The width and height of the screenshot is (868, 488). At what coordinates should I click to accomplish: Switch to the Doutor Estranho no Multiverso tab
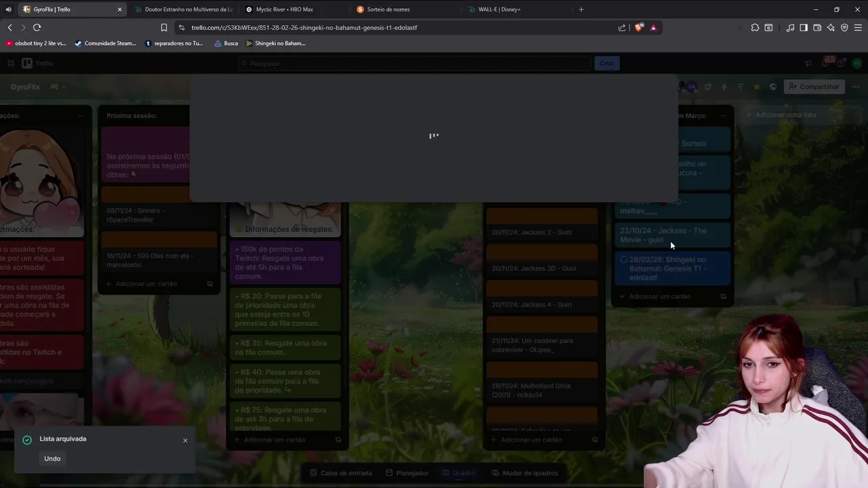point(183,9)
